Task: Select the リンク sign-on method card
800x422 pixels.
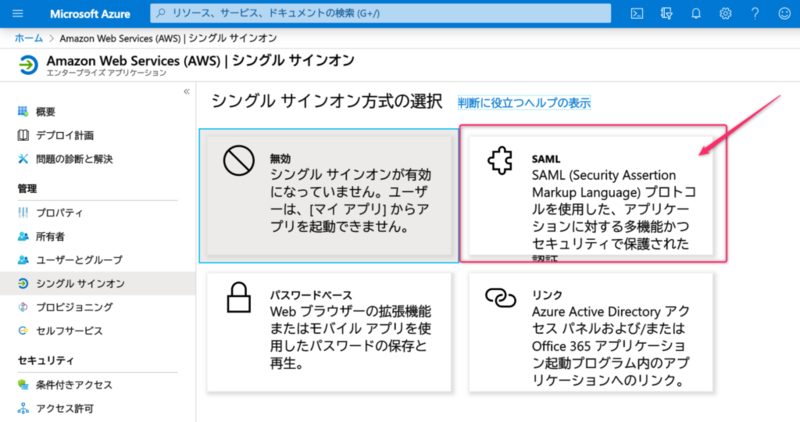Action: [591, 332]
